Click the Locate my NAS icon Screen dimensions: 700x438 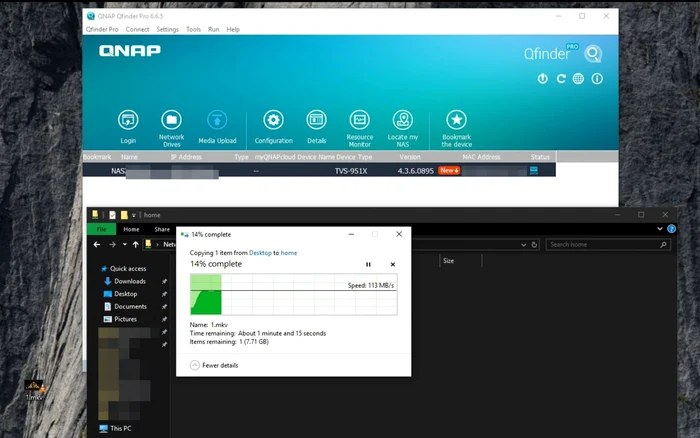[x=403, y=120]
